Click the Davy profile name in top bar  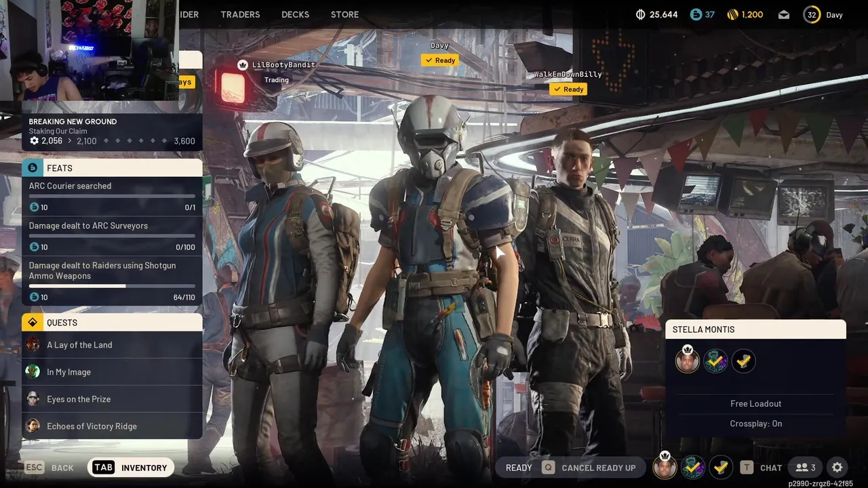pos(834,14)
